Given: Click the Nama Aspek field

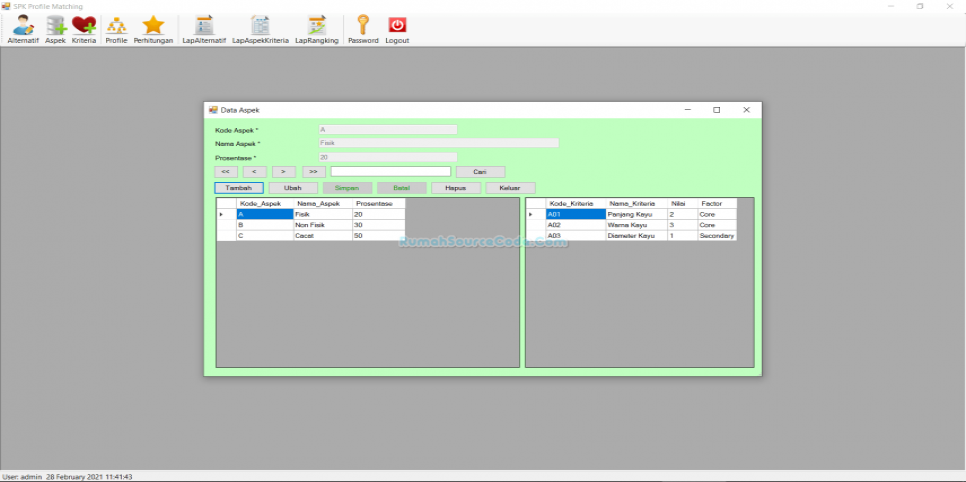Looking at the screenshot, I should coord(439,143).
